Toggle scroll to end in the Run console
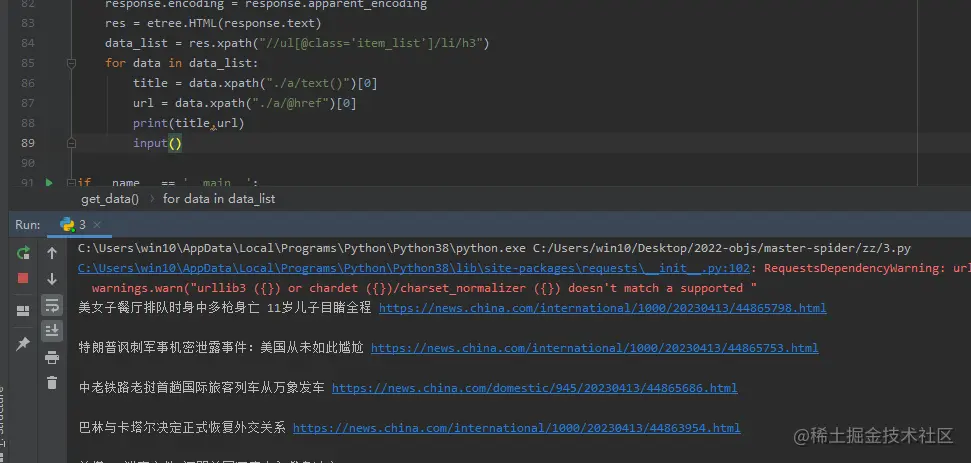Image resolution: width=971 pixels, height=463 pixels. click(x=52, y=331)
